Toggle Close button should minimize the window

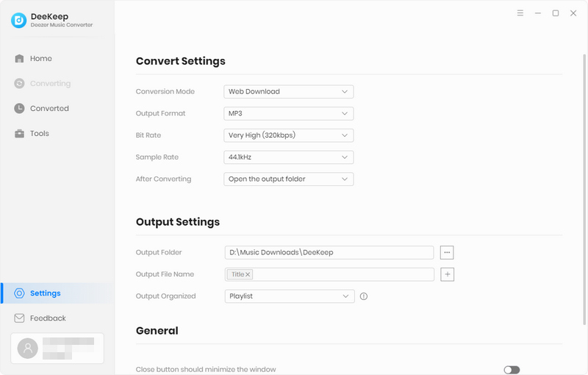pos(512,370)
